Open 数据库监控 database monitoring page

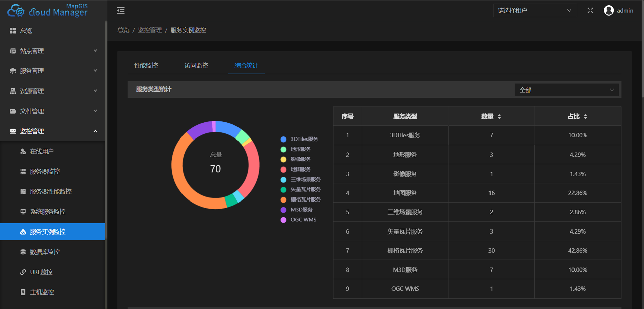pyautogui.click(x=53, y=252)
